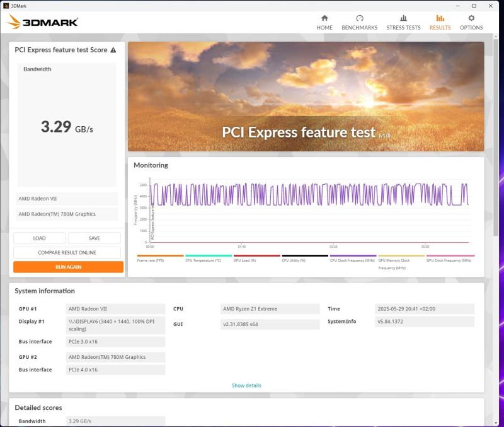Image resolution: width=504 pixels, height=427 pixels.
Task: Toggle GPU Clock Frequency pink legend
Action: coord(450,256)
